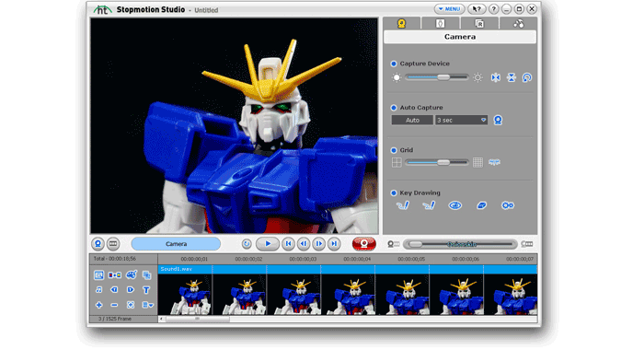The image size is (644, 350).
Task: Click the duplicate frames tool icon
Action: (x=146, y=275)
